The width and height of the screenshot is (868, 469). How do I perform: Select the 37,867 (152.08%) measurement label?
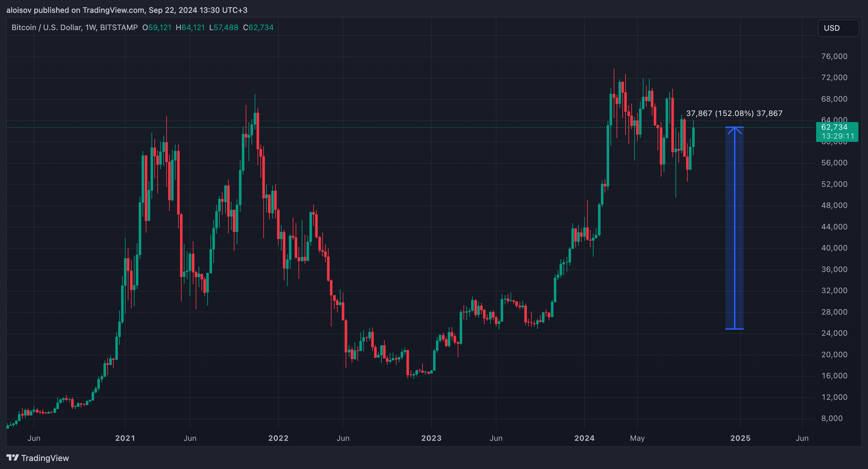point(734,113)
